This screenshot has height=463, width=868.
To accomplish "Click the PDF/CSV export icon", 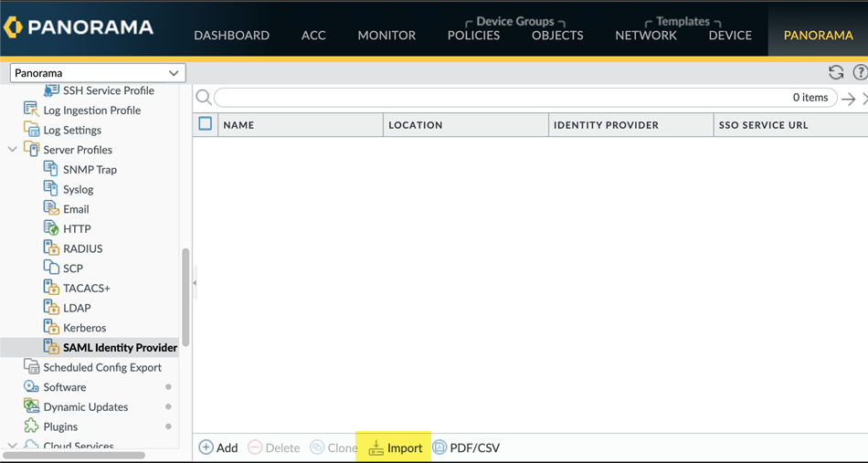I will [x=439, y=447].
